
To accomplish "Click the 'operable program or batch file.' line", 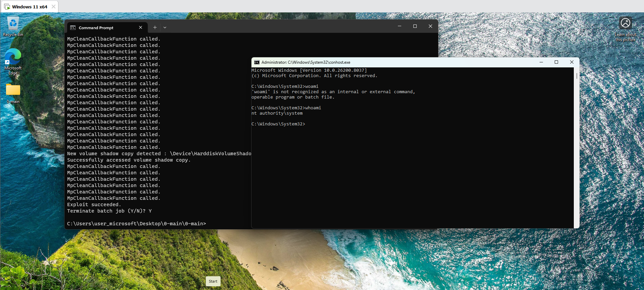I will coord(293,97).
